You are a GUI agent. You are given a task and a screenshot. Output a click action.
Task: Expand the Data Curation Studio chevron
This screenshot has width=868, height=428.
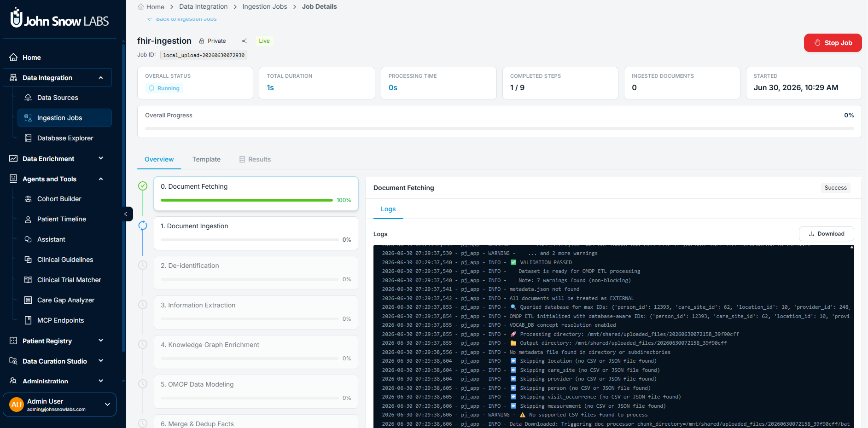click(101, 361)
